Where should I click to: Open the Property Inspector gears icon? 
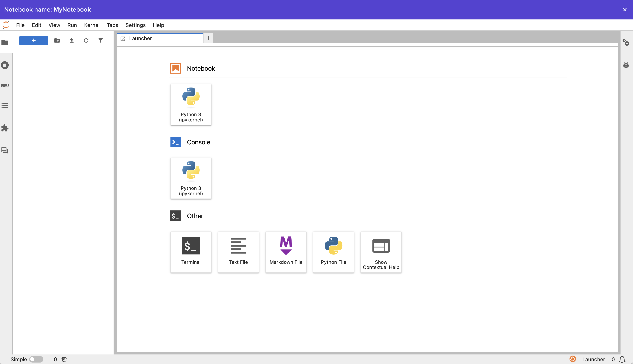click(x=626, y=43)
